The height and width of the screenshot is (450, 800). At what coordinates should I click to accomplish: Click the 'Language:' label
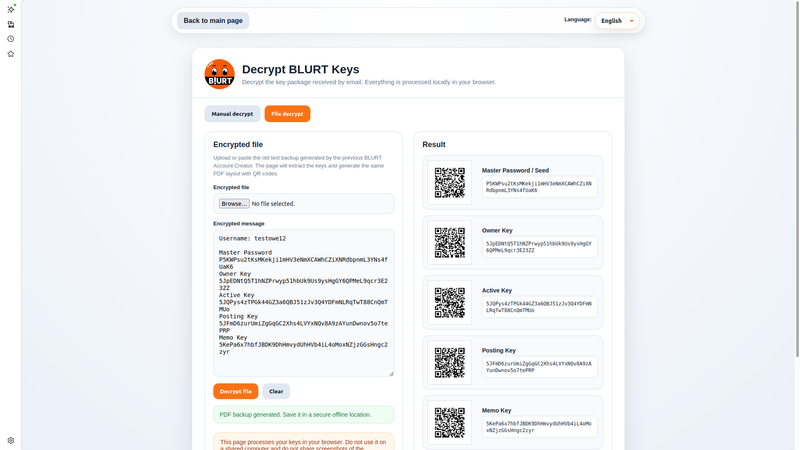(x=578, y=19)
